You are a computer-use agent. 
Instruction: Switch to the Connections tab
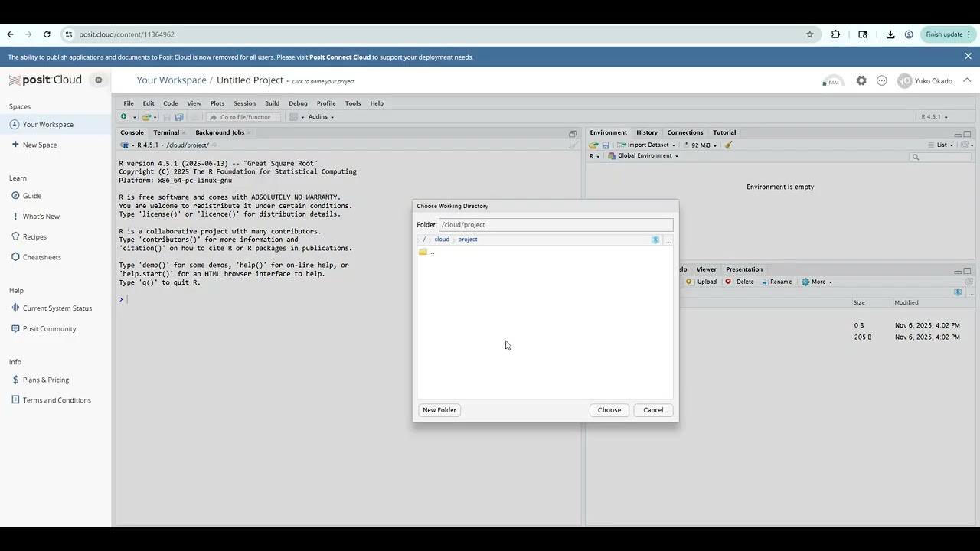685,132
